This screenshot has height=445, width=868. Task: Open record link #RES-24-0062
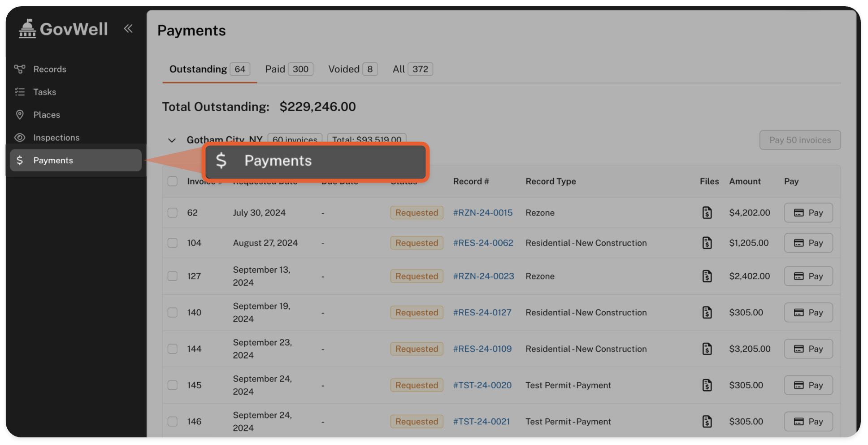(x=483, y=243)
